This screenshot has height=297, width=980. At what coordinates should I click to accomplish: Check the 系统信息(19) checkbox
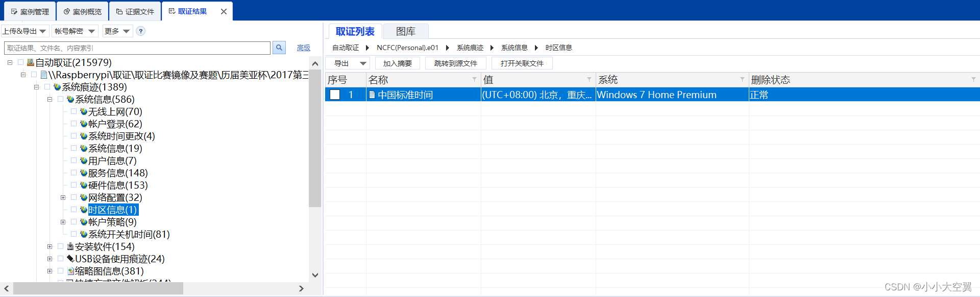(x=74, y=148)
